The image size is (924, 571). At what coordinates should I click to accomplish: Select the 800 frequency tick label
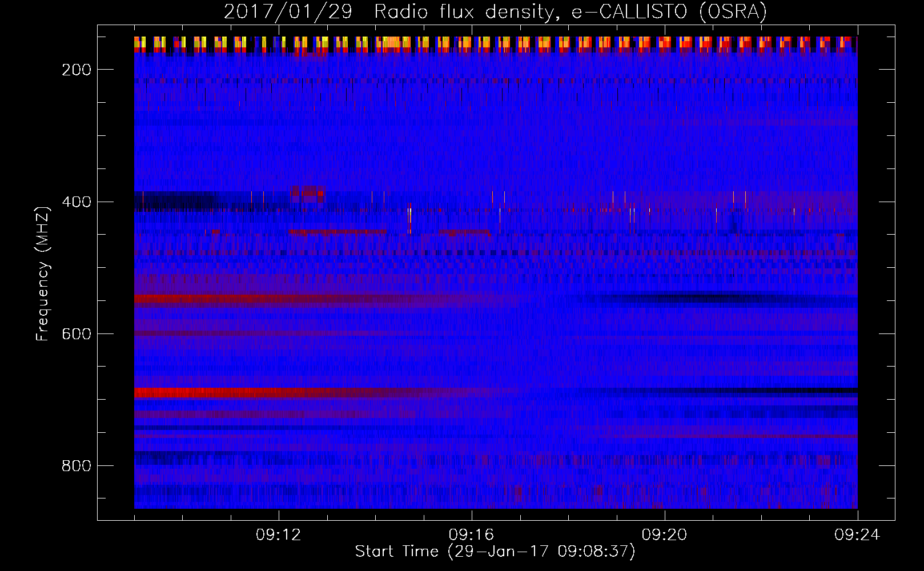77,466
